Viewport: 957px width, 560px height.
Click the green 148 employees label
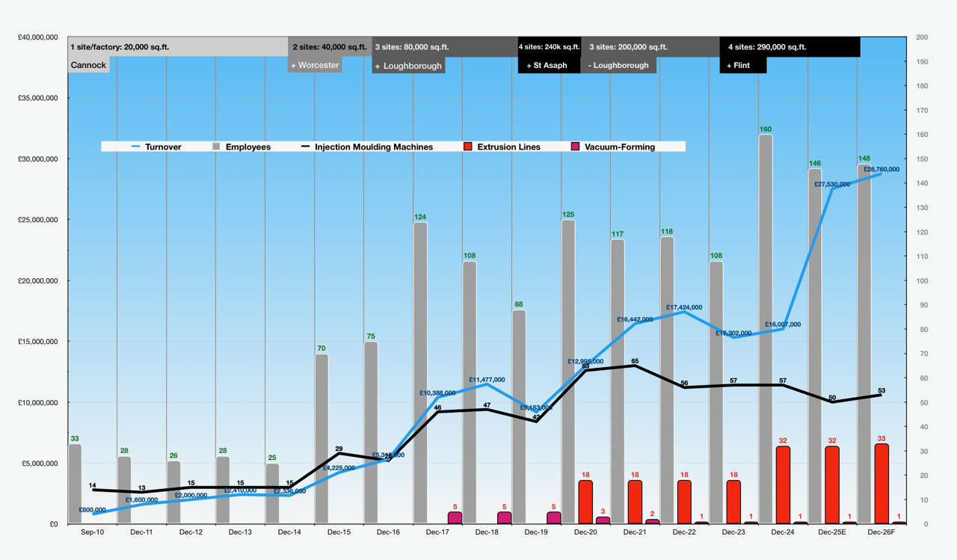coord(864,159)
